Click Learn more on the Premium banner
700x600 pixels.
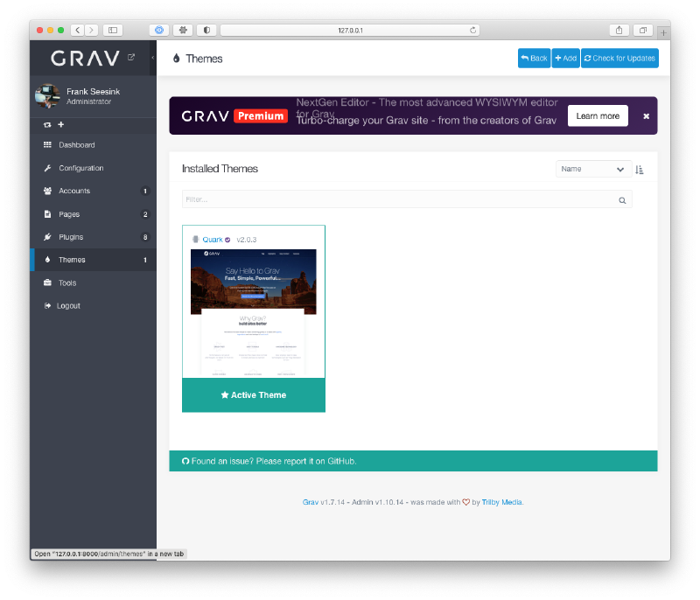[598, 115]
